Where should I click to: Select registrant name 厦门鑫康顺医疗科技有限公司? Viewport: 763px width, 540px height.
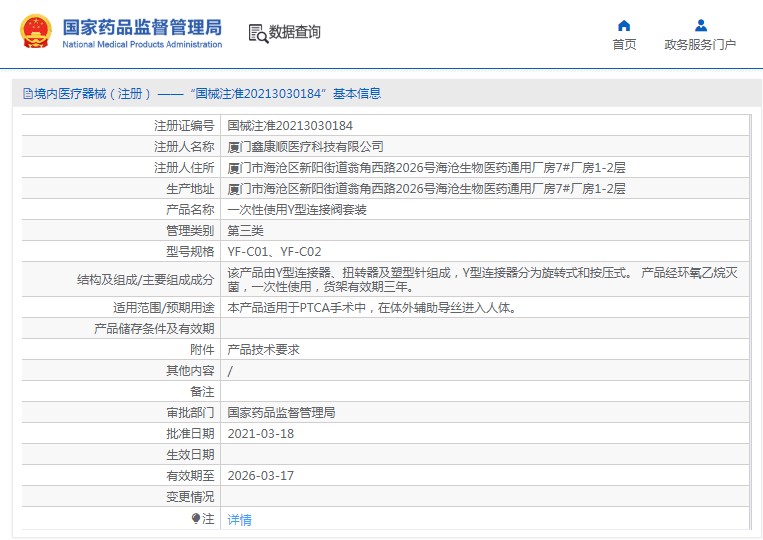point(306,146)
